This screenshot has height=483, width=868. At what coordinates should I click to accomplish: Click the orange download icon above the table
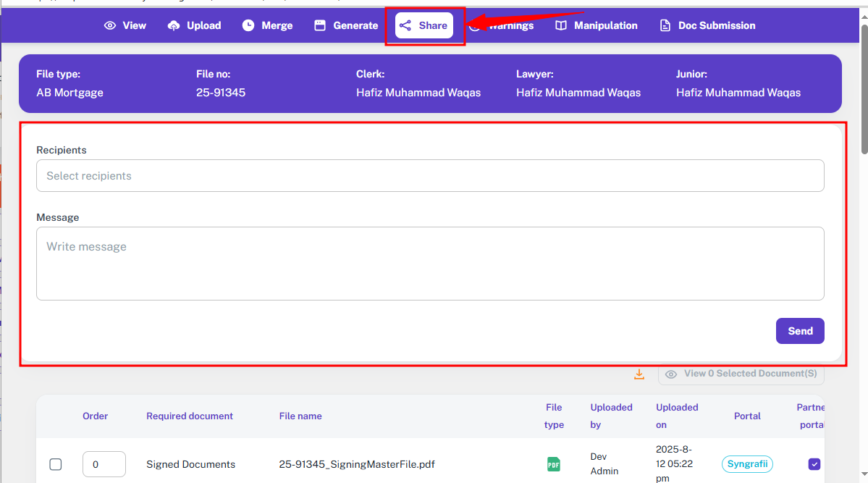[639, 374]
